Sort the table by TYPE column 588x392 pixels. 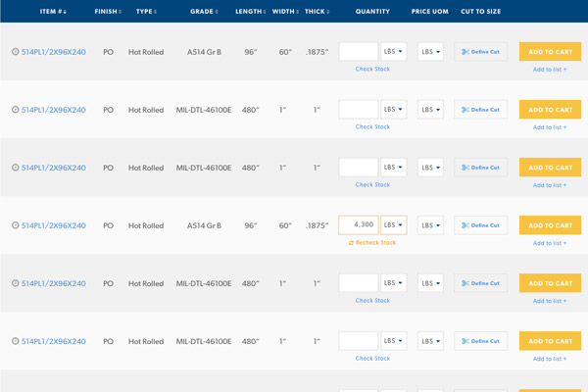146,12
